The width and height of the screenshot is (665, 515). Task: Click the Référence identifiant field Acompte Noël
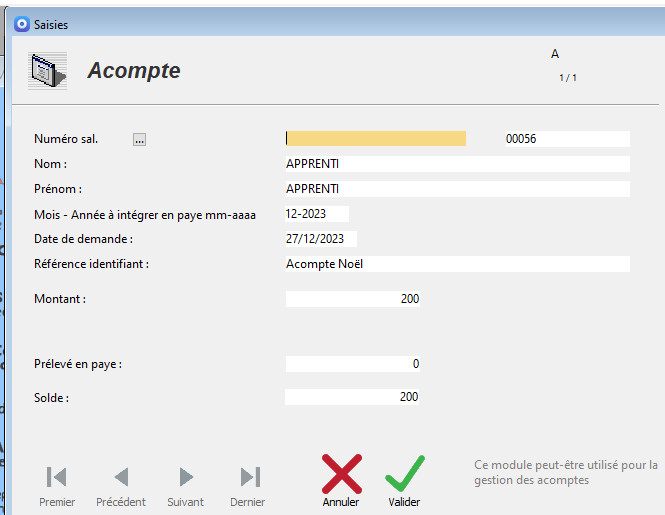(457, 264)
